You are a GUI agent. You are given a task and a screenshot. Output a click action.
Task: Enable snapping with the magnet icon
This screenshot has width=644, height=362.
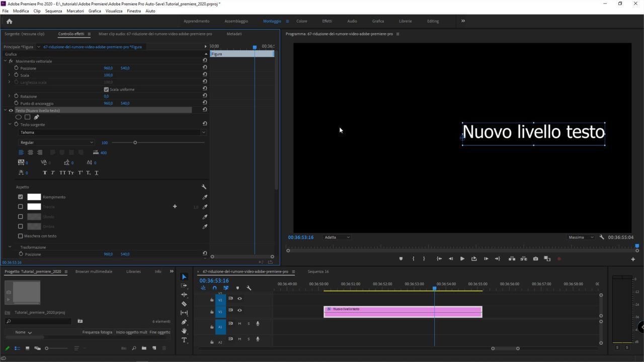click(x=214, y=288)
